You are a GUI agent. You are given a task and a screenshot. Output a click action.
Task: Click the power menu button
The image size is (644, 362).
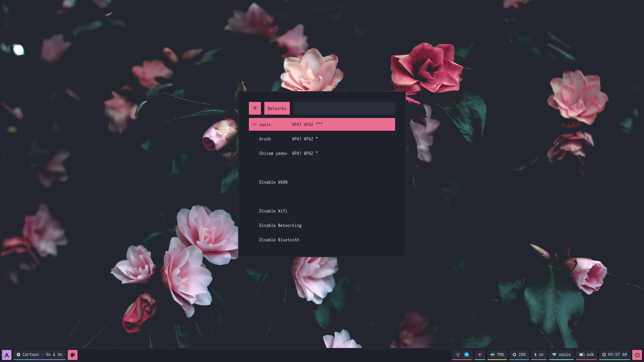(x=637, y=355)
